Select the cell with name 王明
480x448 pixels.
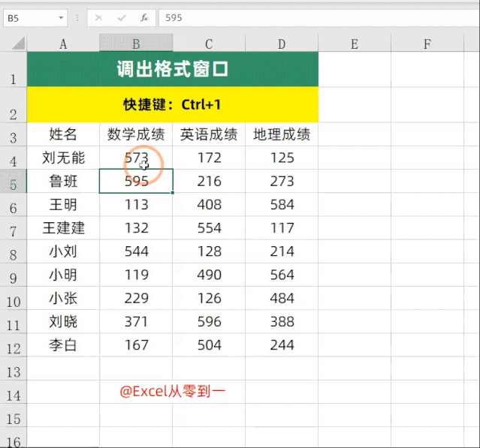[x=63, y=205]
